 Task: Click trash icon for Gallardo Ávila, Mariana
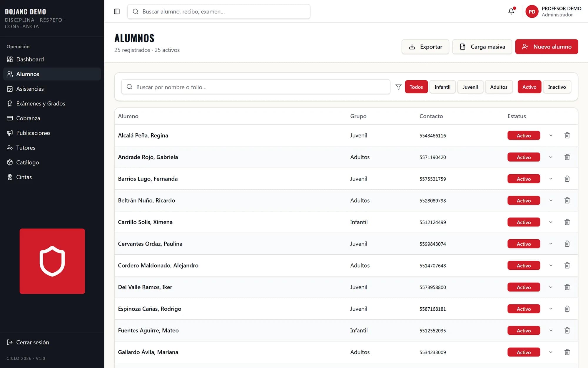[567, 352]
